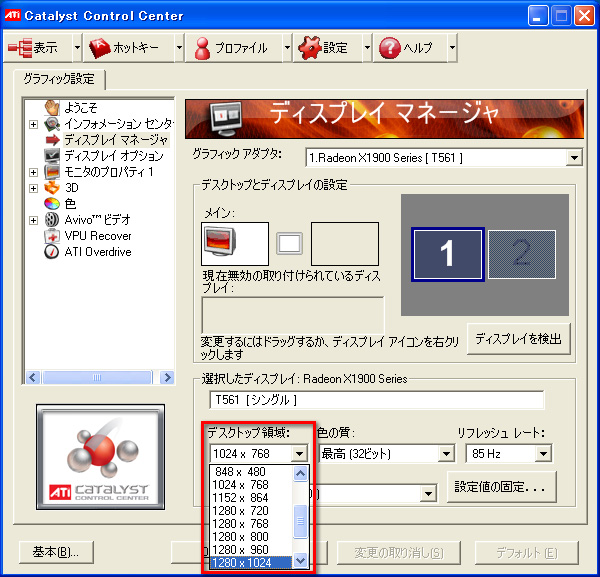Select the グラフィック設定 tab
Screen dimensions: 600x577
[59, 79]
